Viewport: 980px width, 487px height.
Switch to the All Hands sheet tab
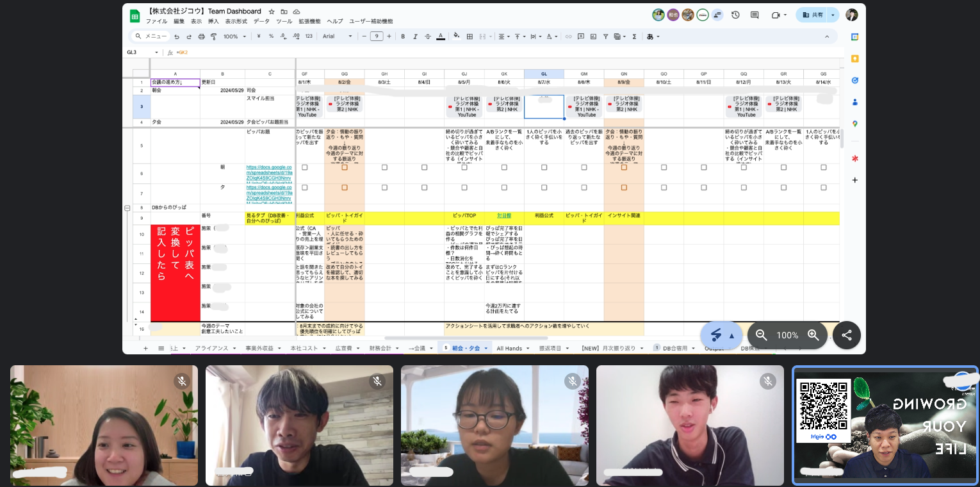click(x=509, y=348)
